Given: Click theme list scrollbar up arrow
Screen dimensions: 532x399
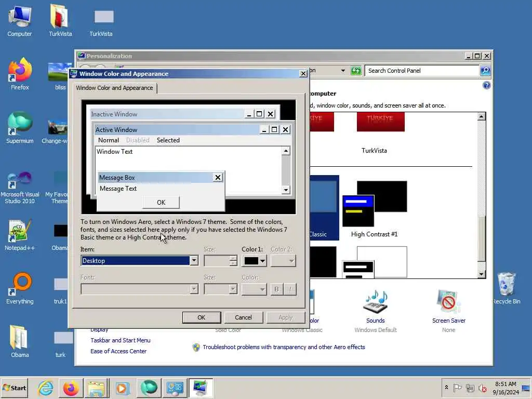Looking at the screenshot, I should (x=482, y=117).
